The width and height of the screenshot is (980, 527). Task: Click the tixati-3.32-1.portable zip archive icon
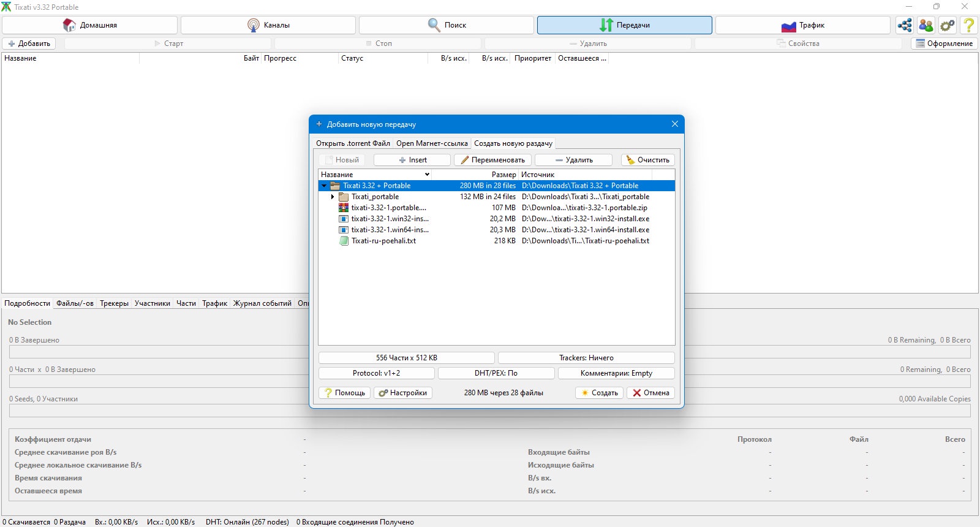[344, 208]
